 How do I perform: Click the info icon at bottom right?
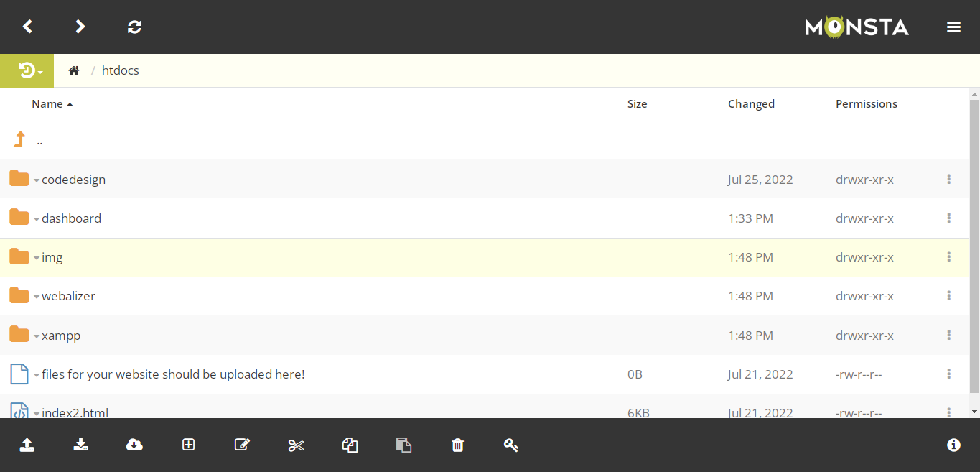point(953,445)
